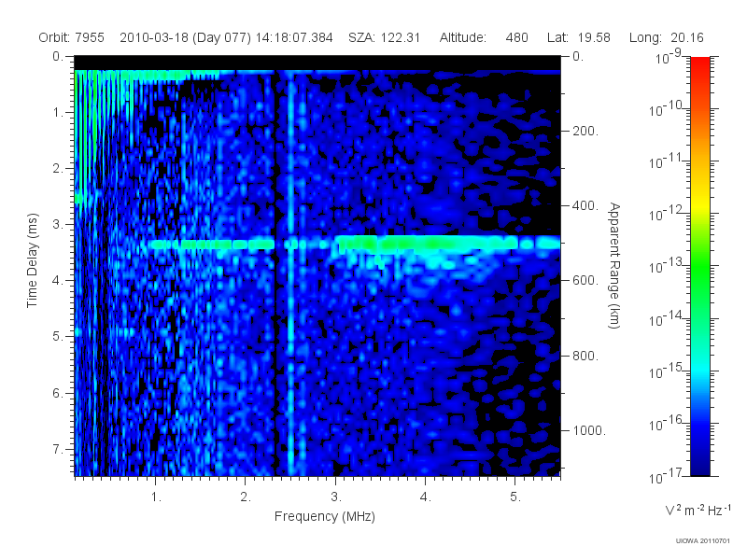Click frequency tick label '5.'

point(515,497)
